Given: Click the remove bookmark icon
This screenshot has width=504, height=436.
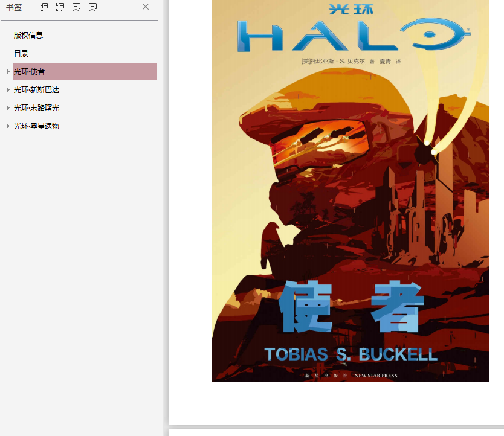Looking at the screenshot, I should point(92,7).
